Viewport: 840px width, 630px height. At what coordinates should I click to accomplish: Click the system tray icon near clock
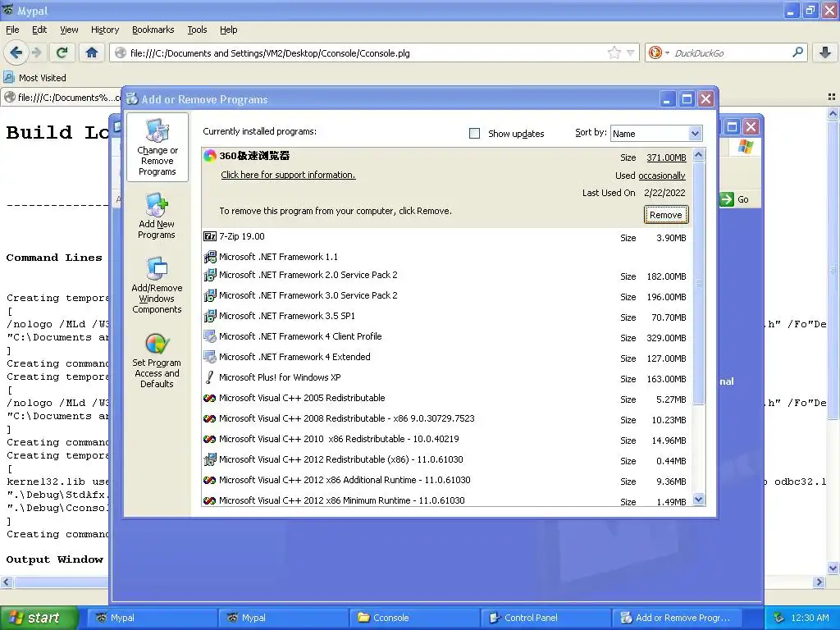tap(779, 618)
